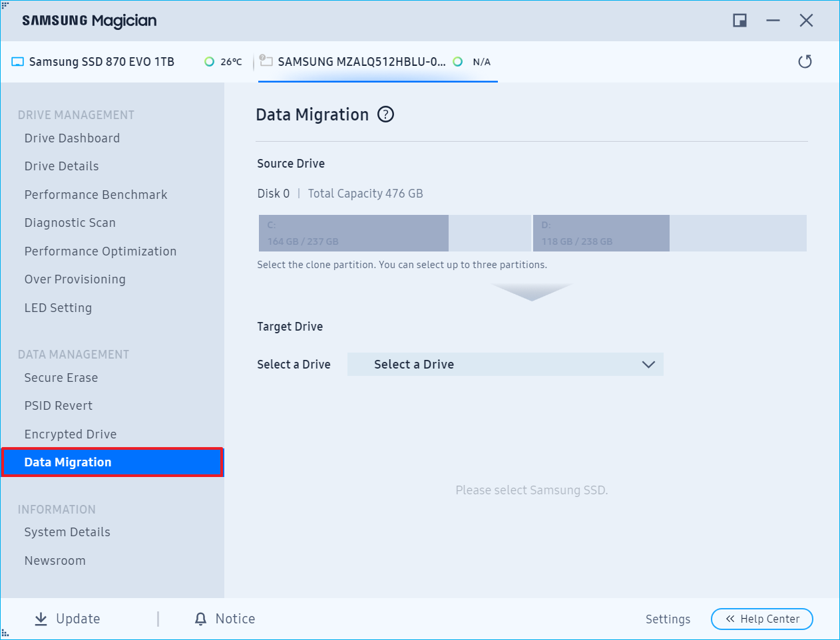Open Drive Dashboard from the sidebar

coord(72,138)
